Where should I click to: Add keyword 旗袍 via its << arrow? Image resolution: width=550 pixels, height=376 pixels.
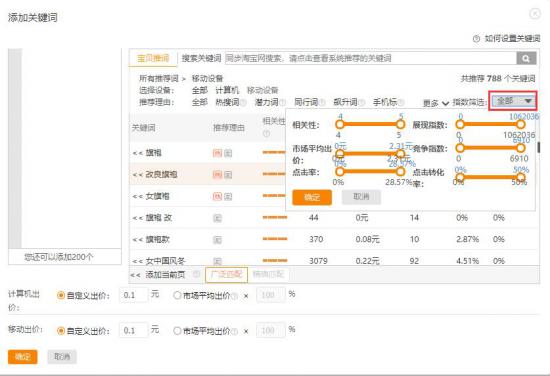(x=137, y=153)
